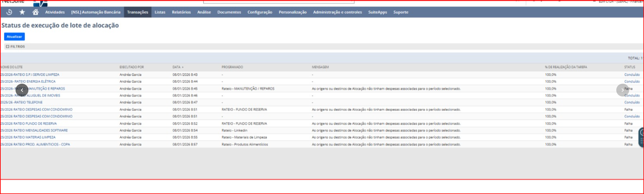Open the SuiteApps menu
Viewport: 644px width, 194px height.
[377, 12]
